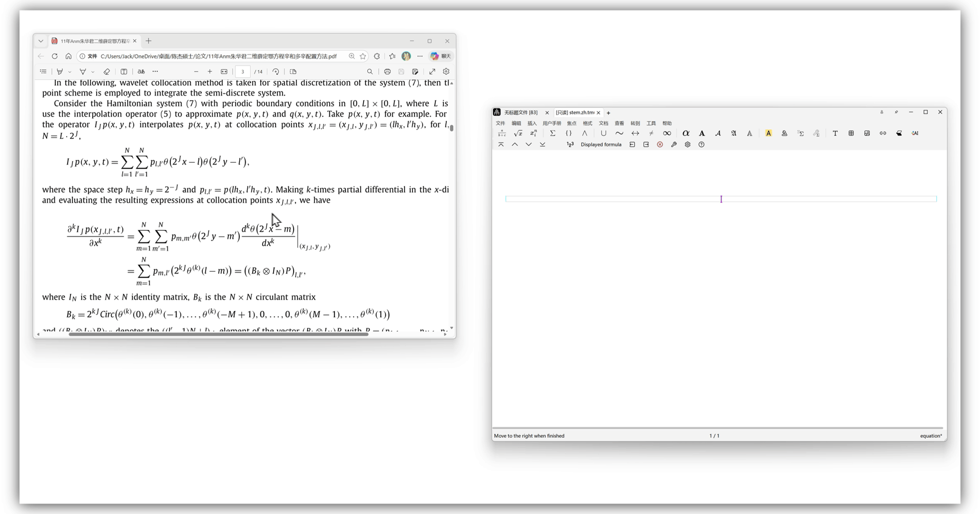The height and width of the screenshot is (514, 980).
Task: Click the Displayed formula label
Action: [601, 145]
